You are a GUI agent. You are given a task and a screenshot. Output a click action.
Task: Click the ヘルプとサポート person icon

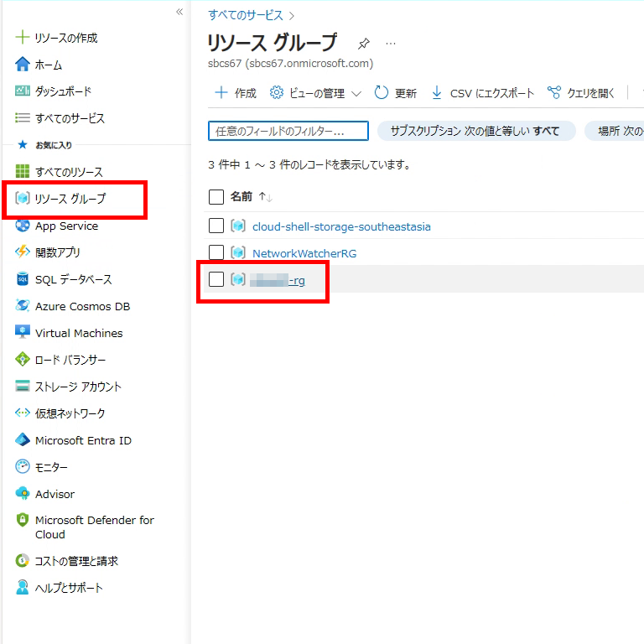coord(22,587)
